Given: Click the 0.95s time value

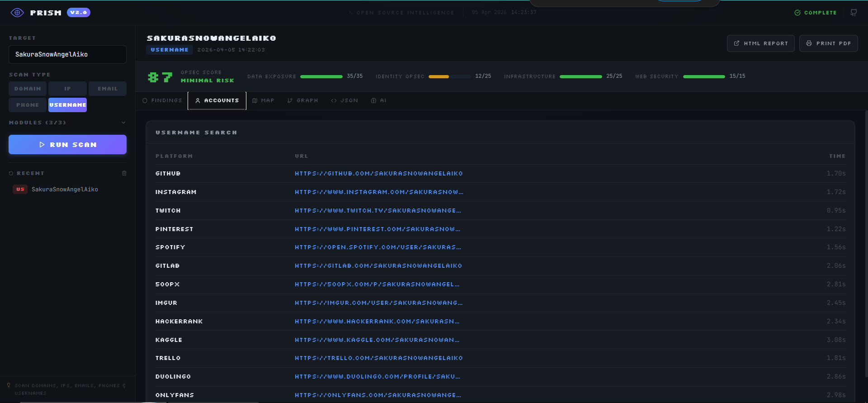Looking at the screenshot, I should click(x=836, y=211).
